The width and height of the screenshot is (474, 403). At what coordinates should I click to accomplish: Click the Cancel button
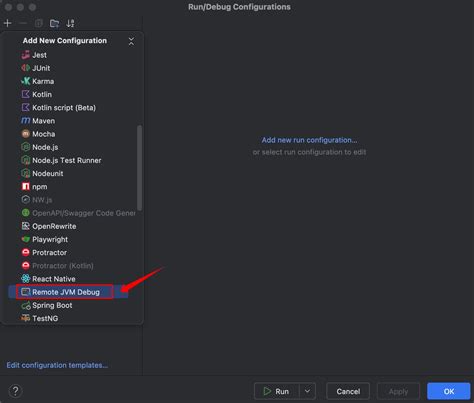348,391
